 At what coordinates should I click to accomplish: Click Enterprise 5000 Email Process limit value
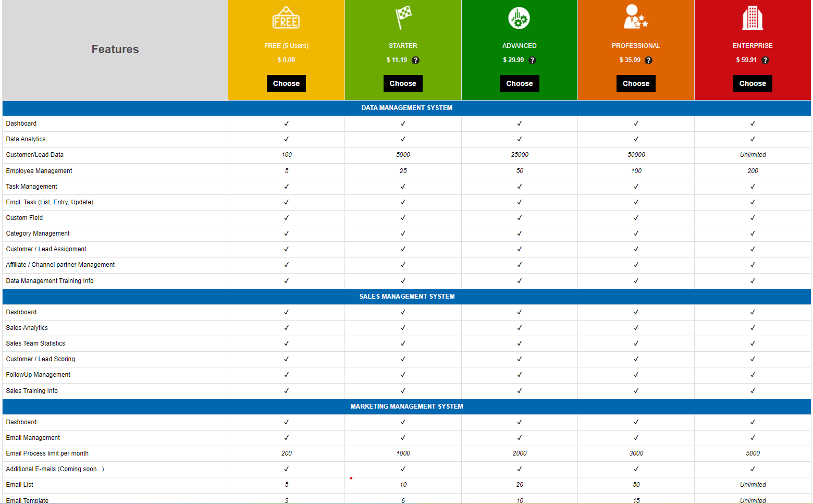753,453
